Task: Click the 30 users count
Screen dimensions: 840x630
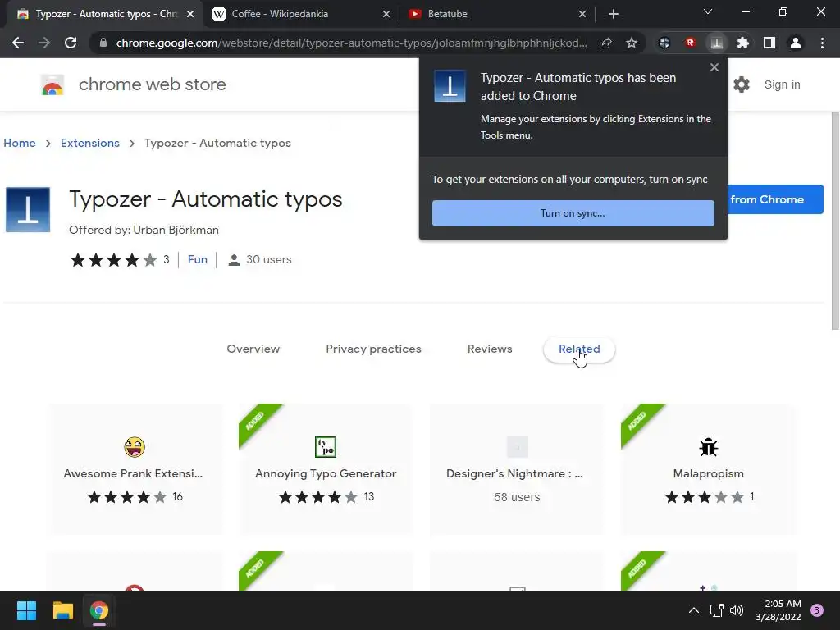Action: pos(260,260)
